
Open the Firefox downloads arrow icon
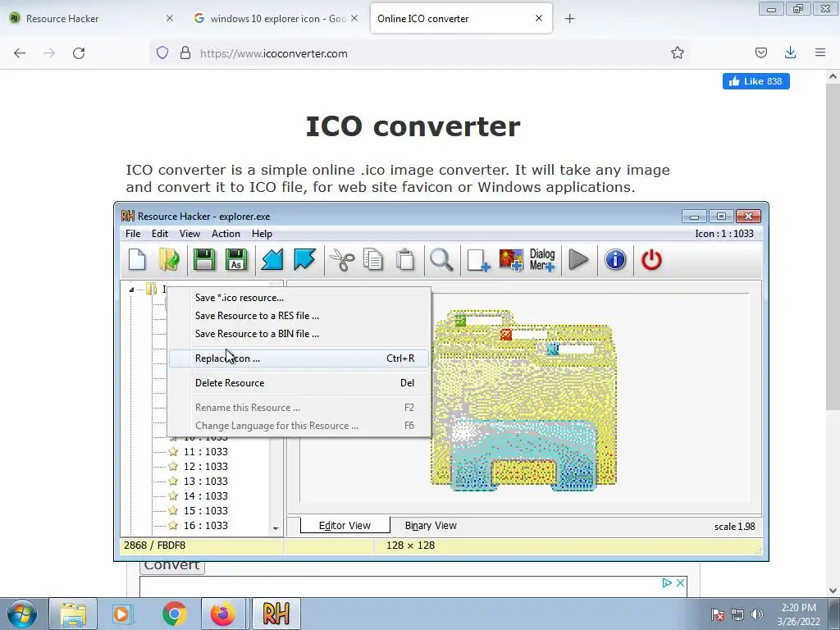point(790,52)
